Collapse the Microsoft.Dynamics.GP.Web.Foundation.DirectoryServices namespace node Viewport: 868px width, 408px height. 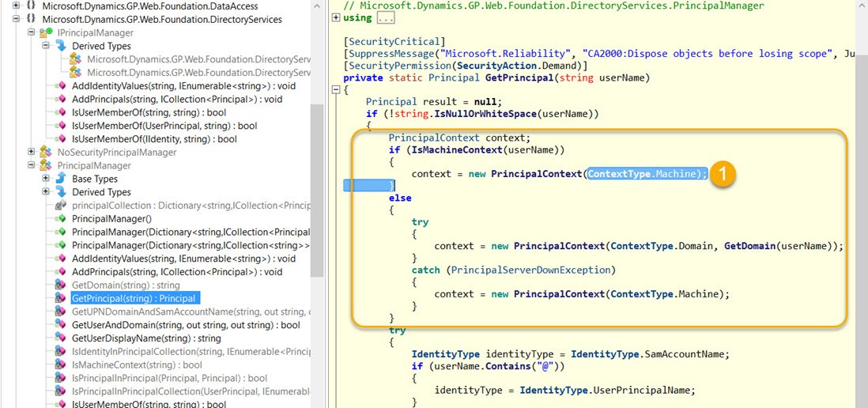tap(16, 20)
